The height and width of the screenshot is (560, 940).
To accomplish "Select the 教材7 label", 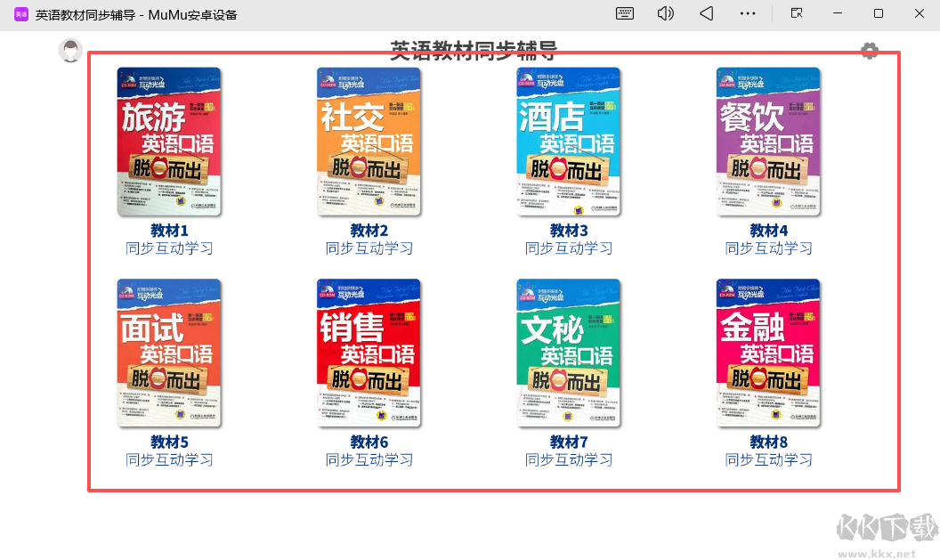I will pyautogui.click(x=568, y=442).
